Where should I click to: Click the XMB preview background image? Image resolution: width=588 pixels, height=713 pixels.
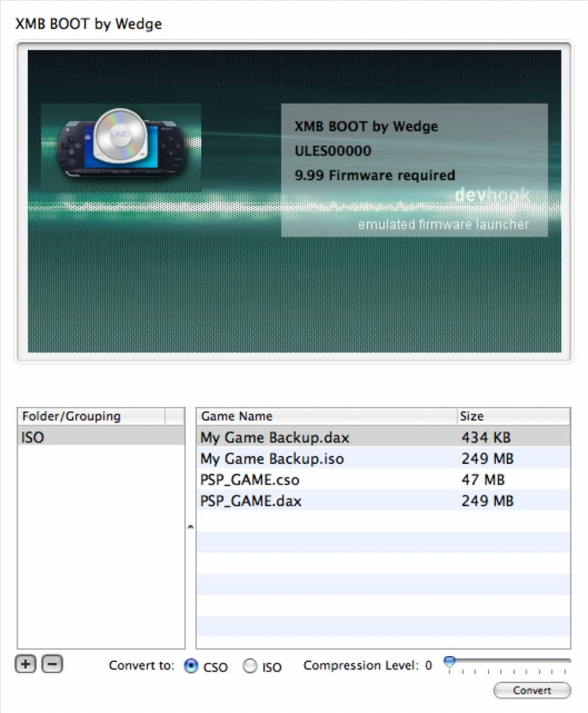(x=295, y=201)
